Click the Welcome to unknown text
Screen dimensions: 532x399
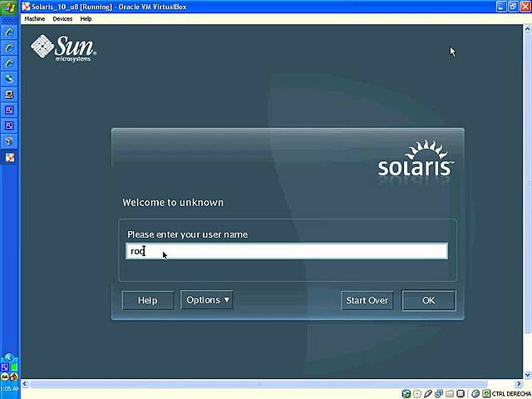click(173, 203)
